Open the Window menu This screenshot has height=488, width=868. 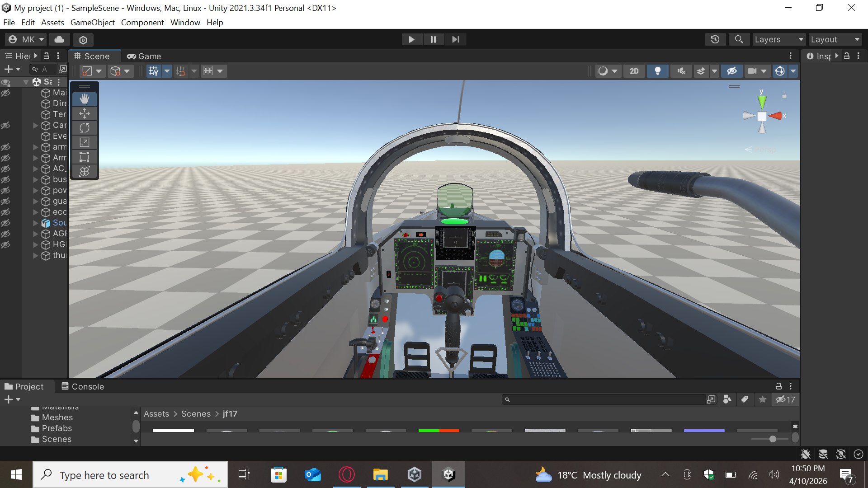(185, 22)
